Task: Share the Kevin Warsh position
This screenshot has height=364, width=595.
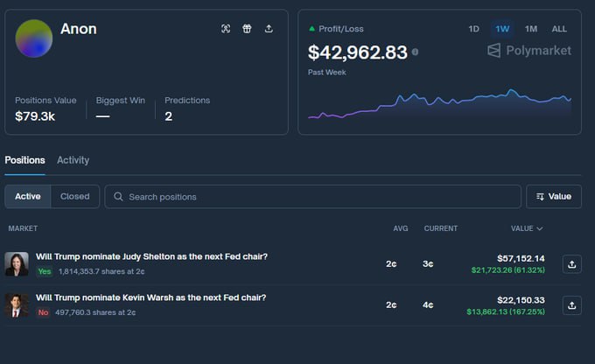Action: (x=570, y=305)
